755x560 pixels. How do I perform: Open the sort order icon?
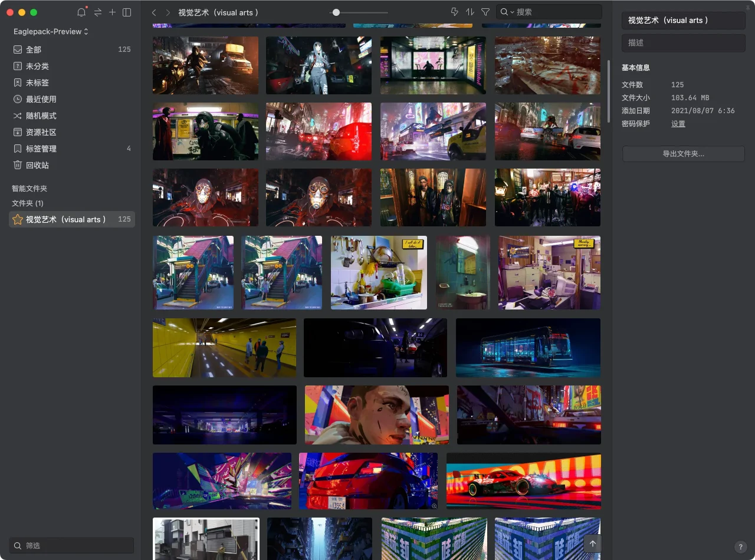point(470,12)
